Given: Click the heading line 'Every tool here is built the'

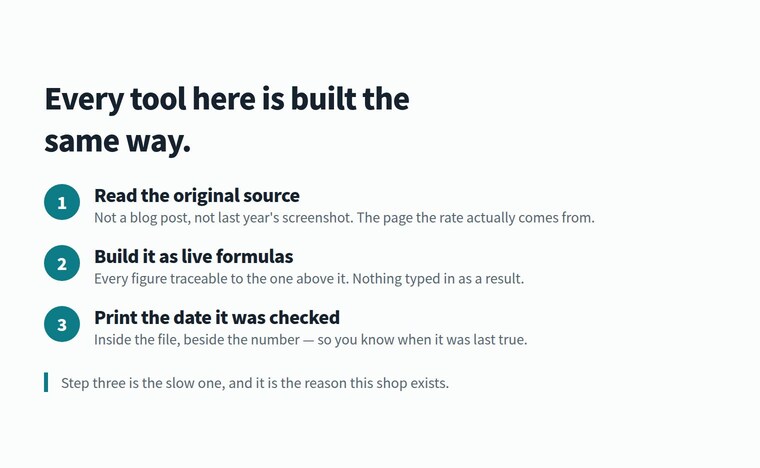Looking at the screenshot, I should point(227,99).
